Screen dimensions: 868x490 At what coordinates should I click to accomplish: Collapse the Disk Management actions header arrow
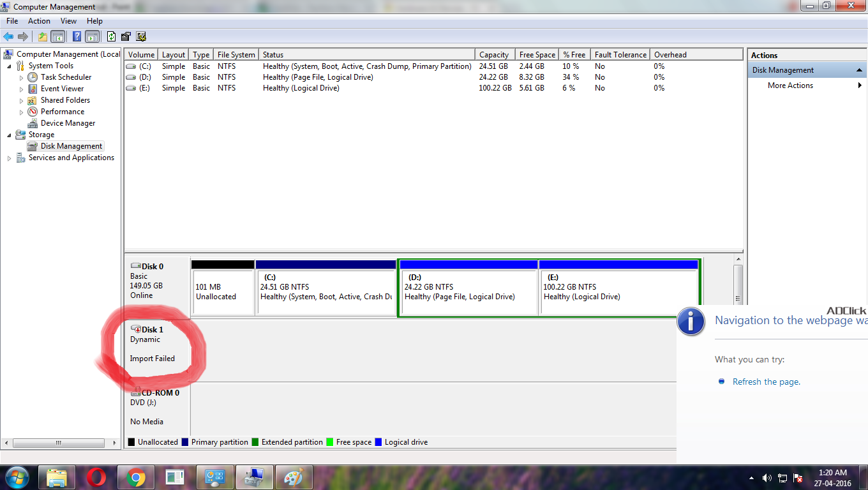point(859,70)
